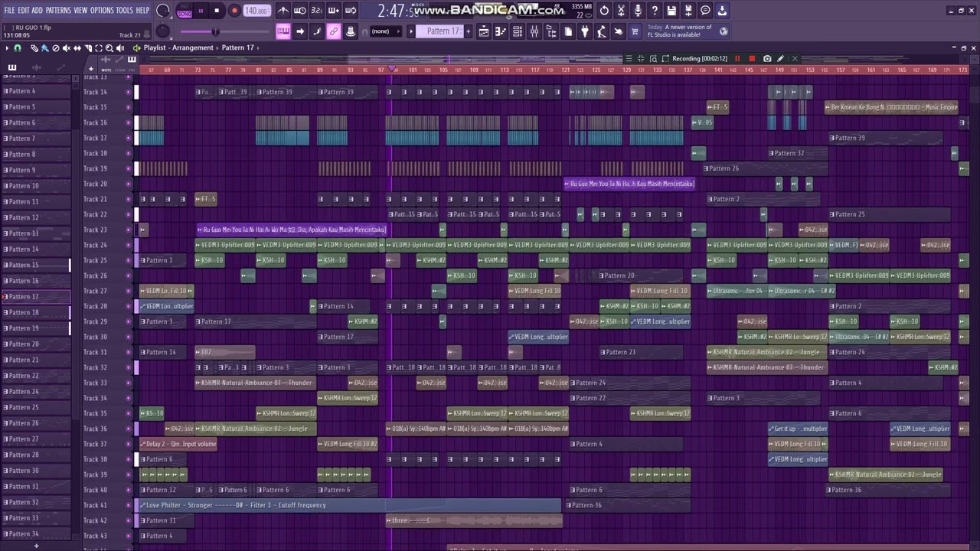This screenshot has height=551, width=980.
Task: Mute Track 14 using its green dot
Action: click(x=129, y=92)
